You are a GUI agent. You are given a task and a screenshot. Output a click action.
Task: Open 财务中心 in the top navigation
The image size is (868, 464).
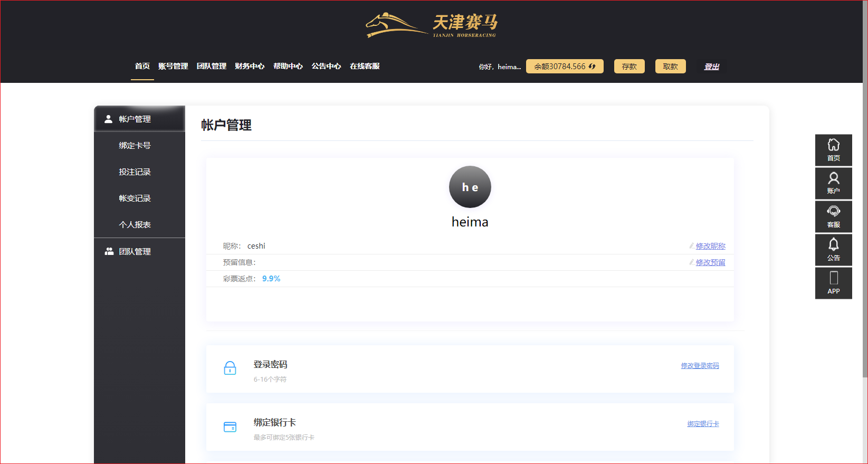click(x=250, y=67)
